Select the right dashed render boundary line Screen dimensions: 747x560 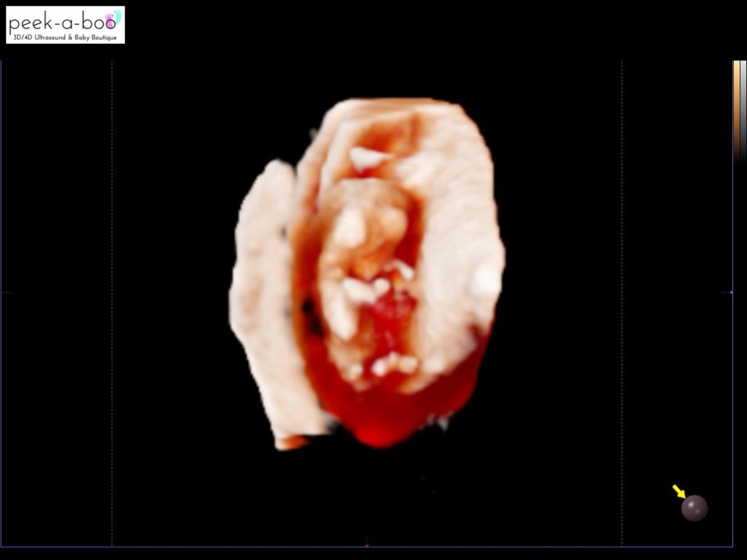622,303
